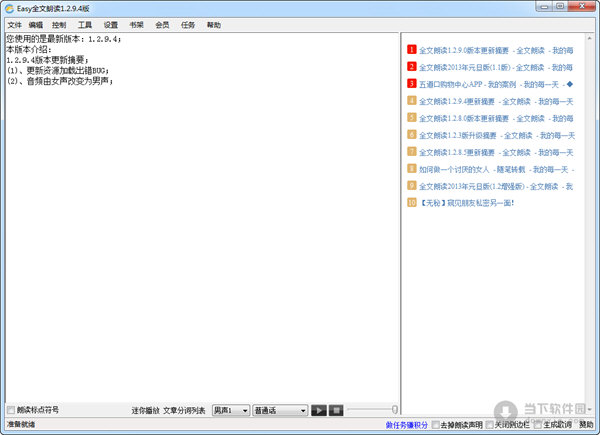This screenshot has height=435, width=600.
Task: Click the 做任务赚积分 link
Action: point(406,425)
